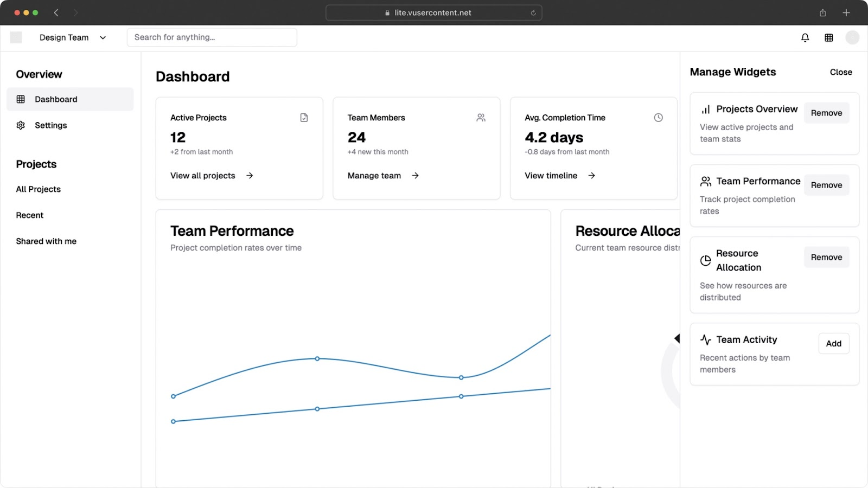Open Settings in the sidebar

(x=50, y=125)
